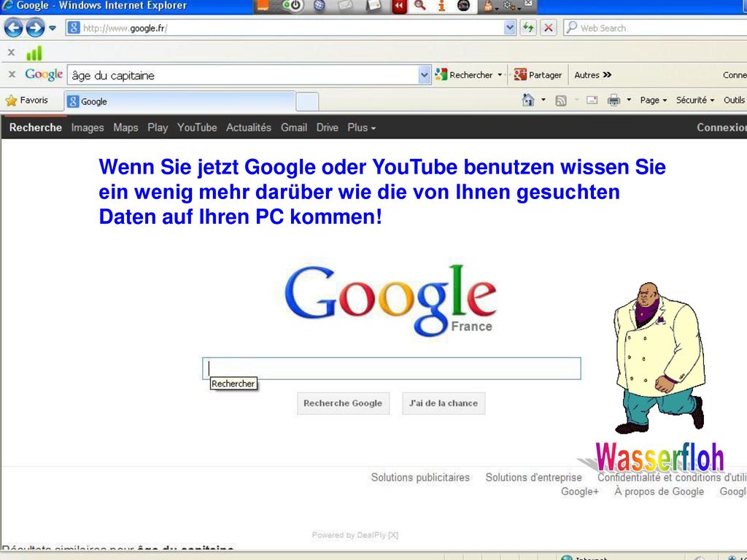Screen dimensions: 747x560
Task: Click the RSS feeds icon
Action: click(561, 101)
